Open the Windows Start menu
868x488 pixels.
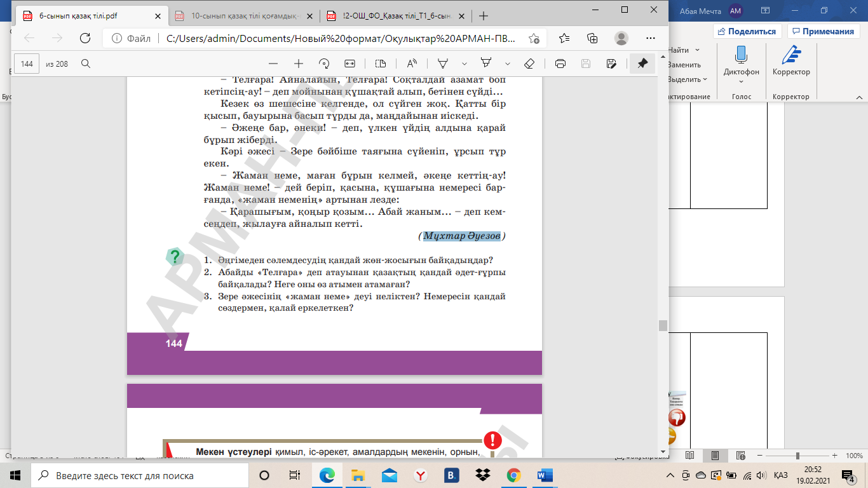click(15, 475)
